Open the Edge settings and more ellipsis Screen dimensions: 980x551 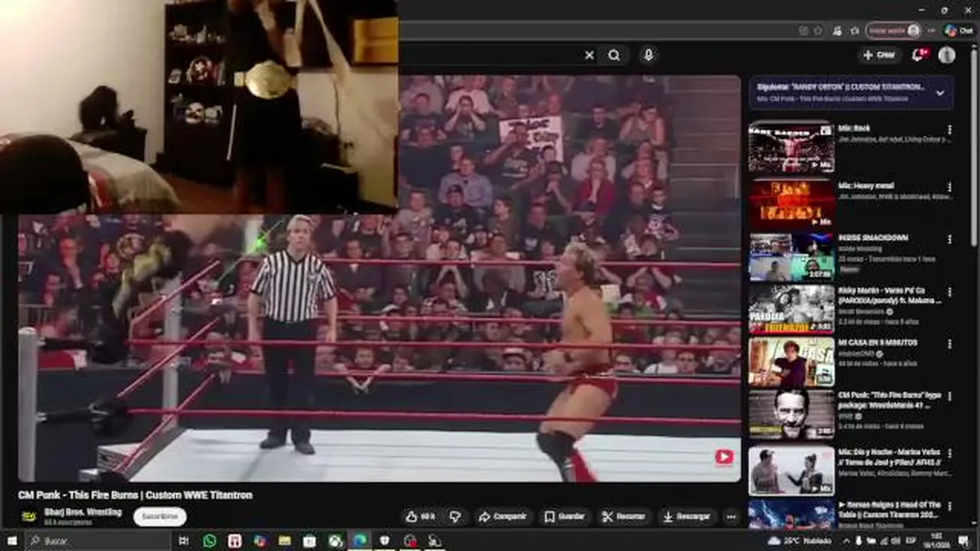pos(932,31)
